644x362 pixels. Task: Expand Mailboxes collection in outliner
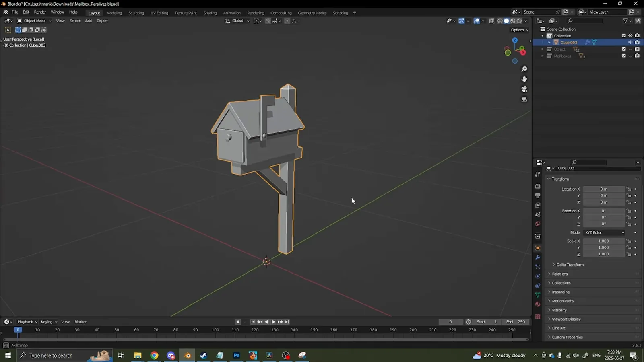(x=543, y=56)
